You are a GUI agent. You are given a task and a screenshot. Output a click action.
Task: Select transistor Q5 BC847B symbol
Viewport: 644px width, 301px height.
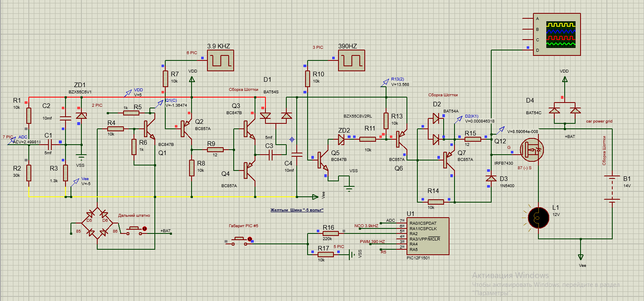click(323, 160)
